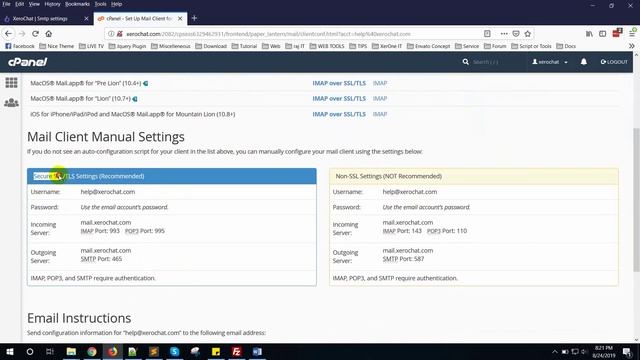Click plain IMAP link for Pre Lion
The width and height of the screenshot is (640, 360).
click(380, 83)
